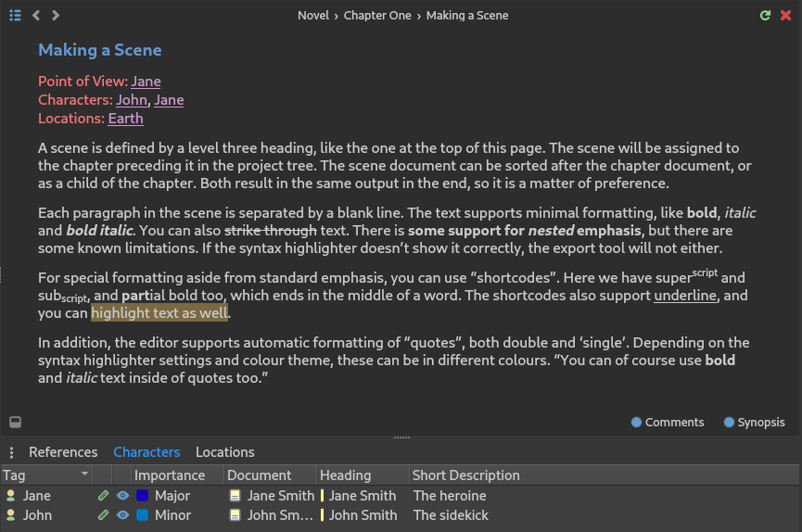Go forward with the right arrow

point(56,16)
